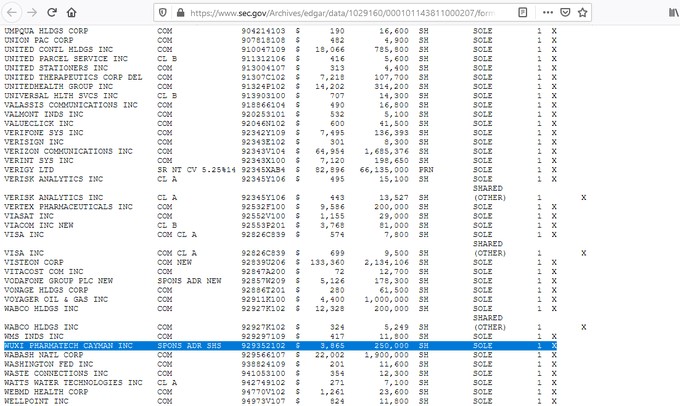Save page to Pocket
The height and width of the screenshot is (406, 680).
565,13
